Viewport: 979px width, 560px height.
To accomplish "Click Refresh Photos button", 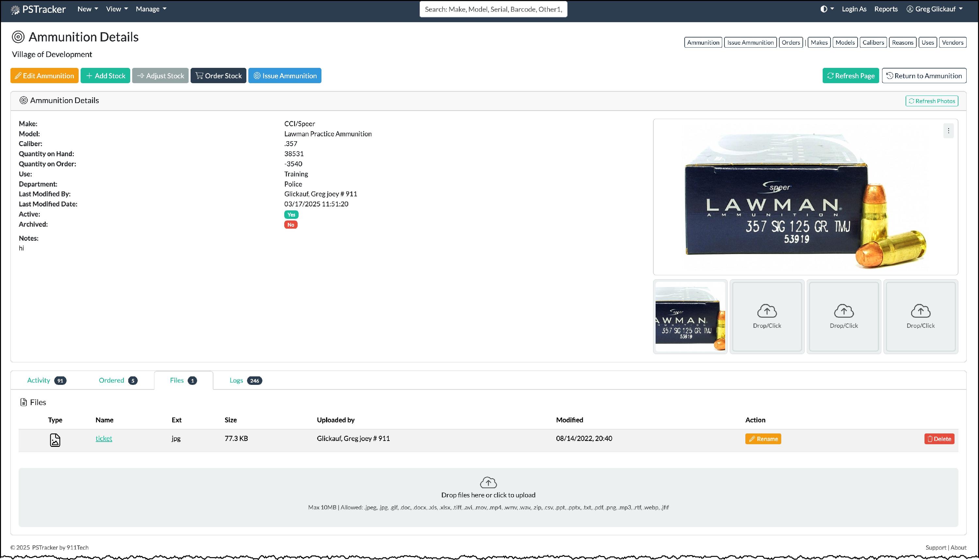I will (932, 101).
